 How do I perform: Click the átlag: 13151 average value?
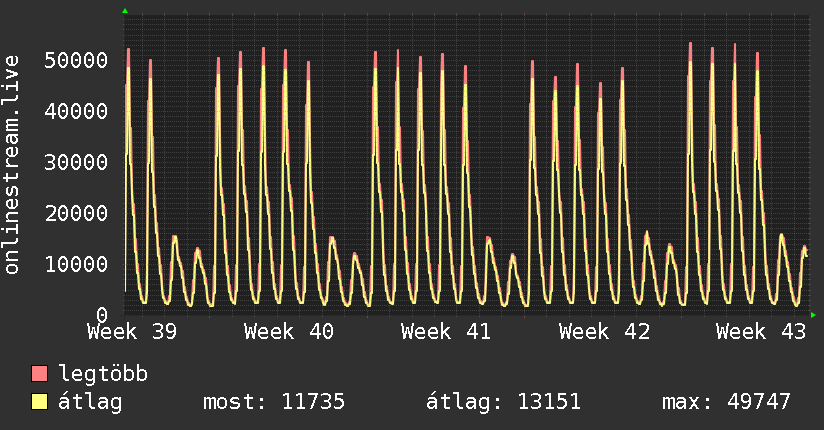click(503, 402)
